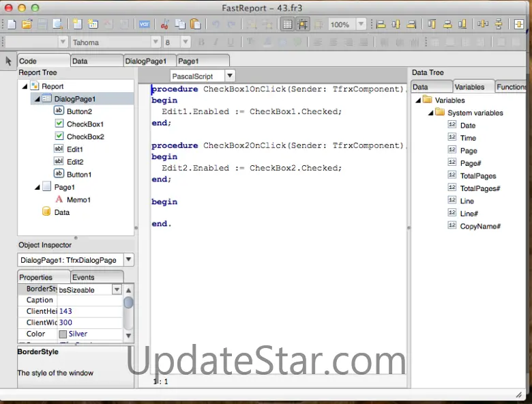
Task: Switch to the Code tab
Action: 44,61
